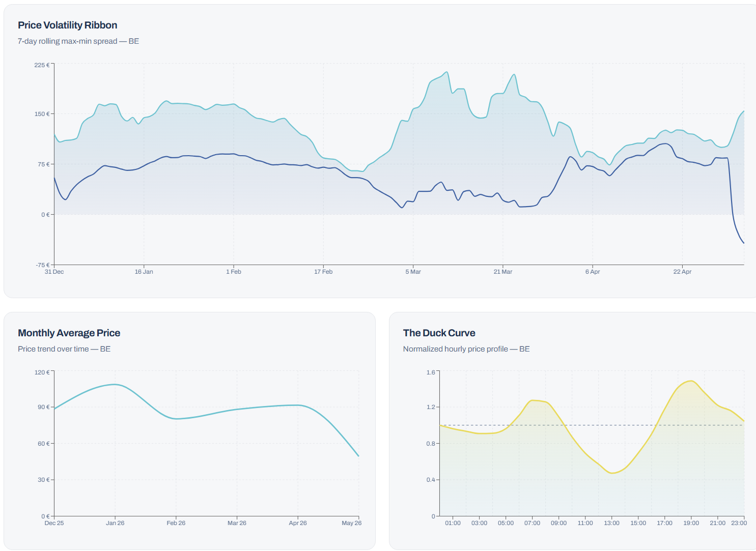The height and width of the screenshot is (551, 756).
Task: Click the 07:00 hour label
Action: tap(532, 523)
